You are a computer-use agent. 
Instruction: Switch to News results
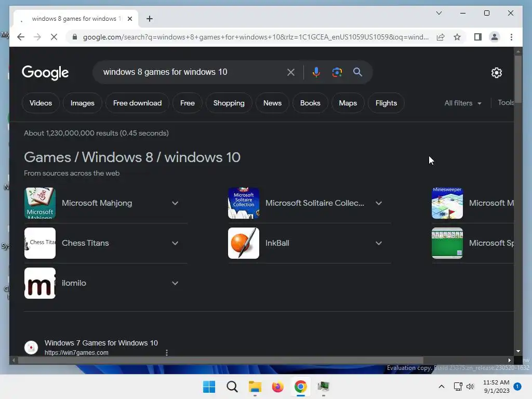point(272,103)
